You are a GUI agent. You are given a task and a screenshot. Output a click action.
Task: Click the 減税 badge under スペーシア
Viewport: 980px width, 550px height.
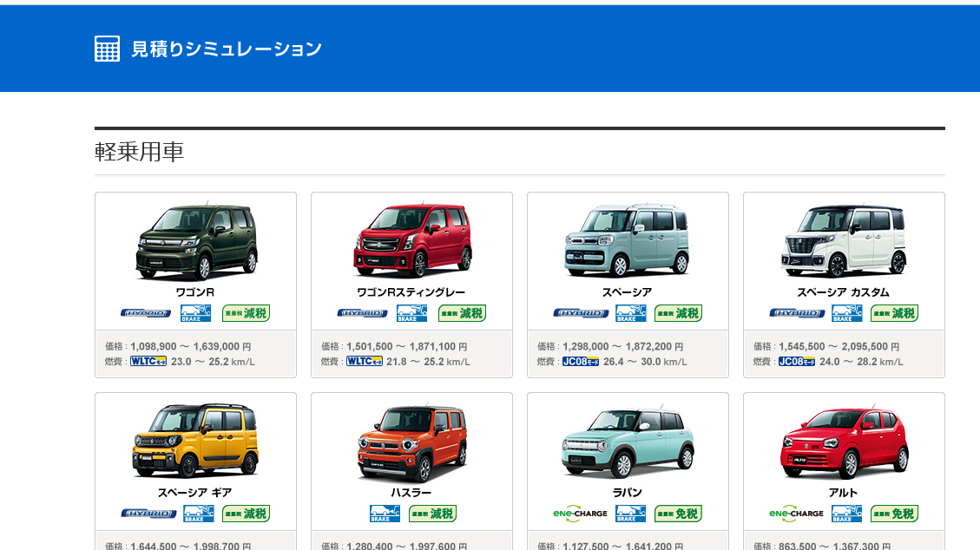(x=678, y=313)
